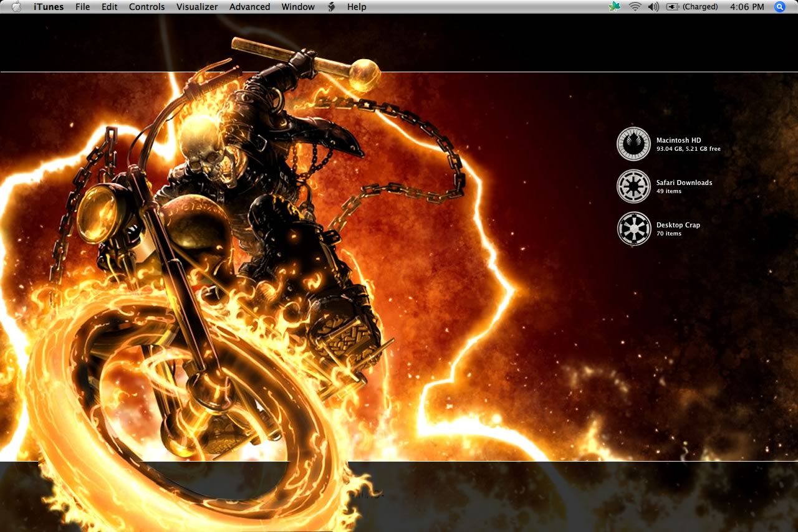Open Spotlight search

tap(780, 7)
